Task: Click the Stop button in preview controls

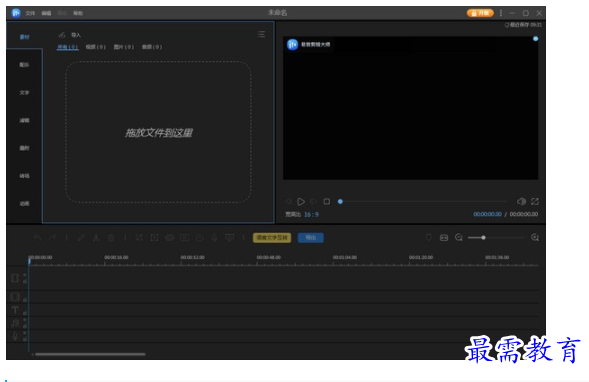Action: 327,202
